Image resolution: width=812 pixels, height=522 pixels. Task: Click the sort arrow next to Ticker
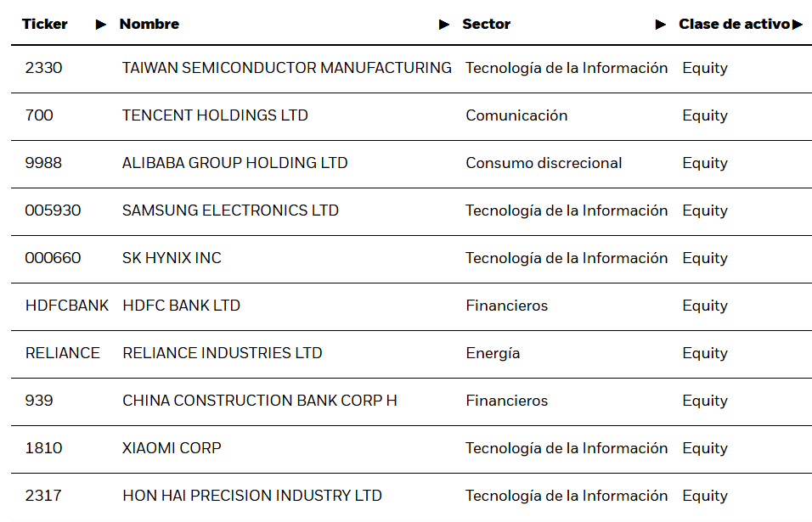click(101, 25)
